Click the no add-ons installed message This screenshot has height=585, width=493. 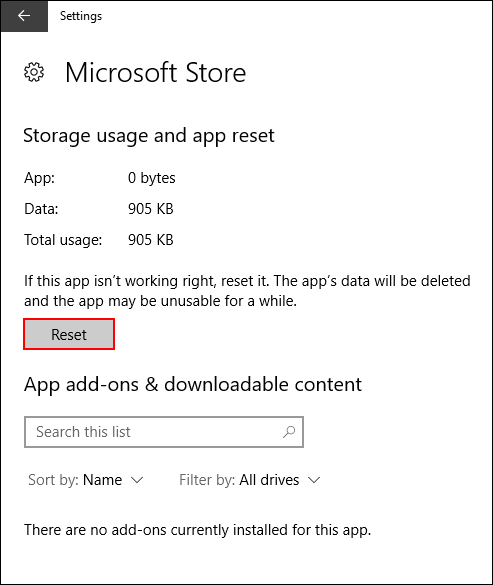point(197,530)
